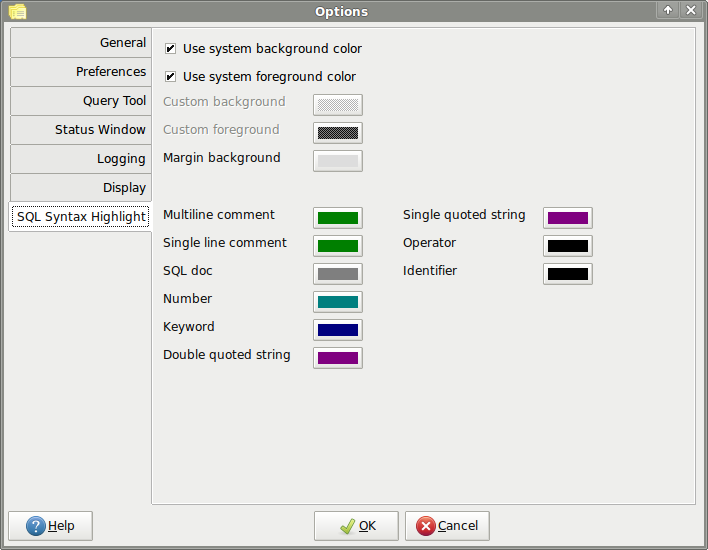Pick the Margin background color
Image resolution: width=708 pixels, height=550 pixels.
[x=338, y=161]
